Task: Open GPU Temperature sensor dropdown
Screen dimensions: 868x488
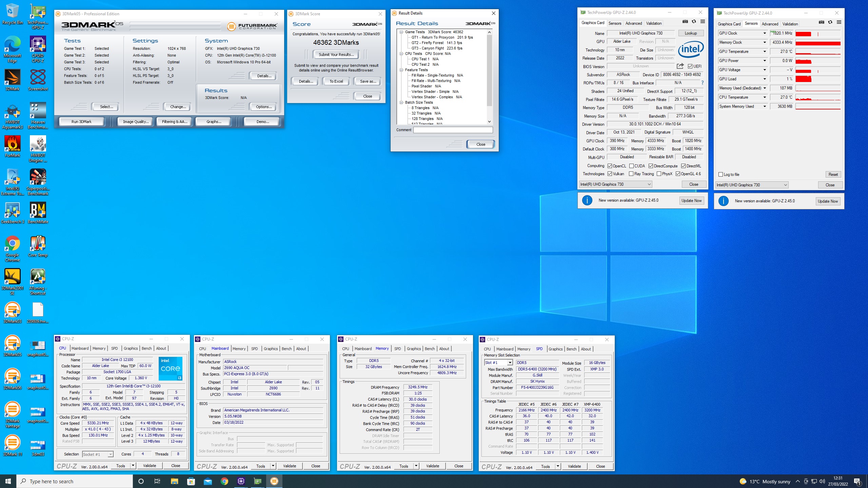Action: tap(765, 52)
